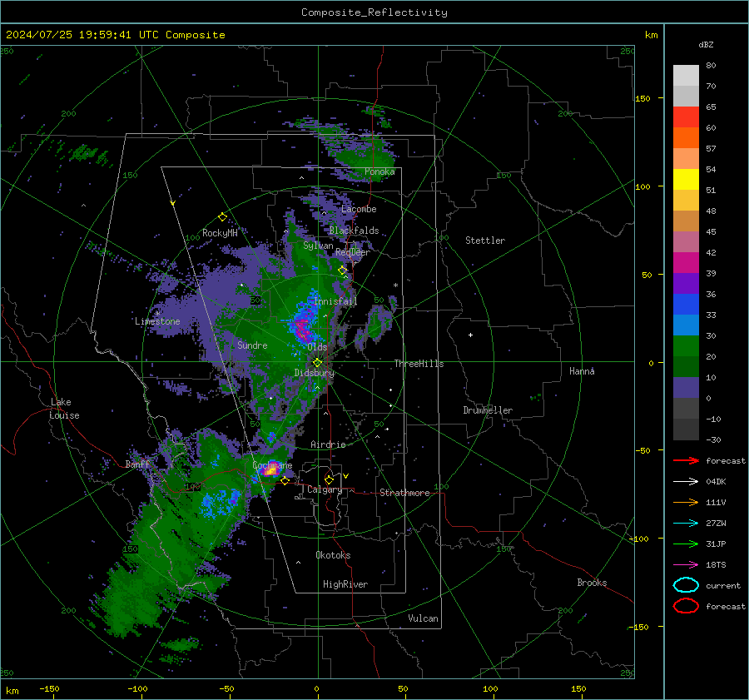Click the Airdrie city label
The height and width of the screenshot is (700, 749).
point(328,444)
